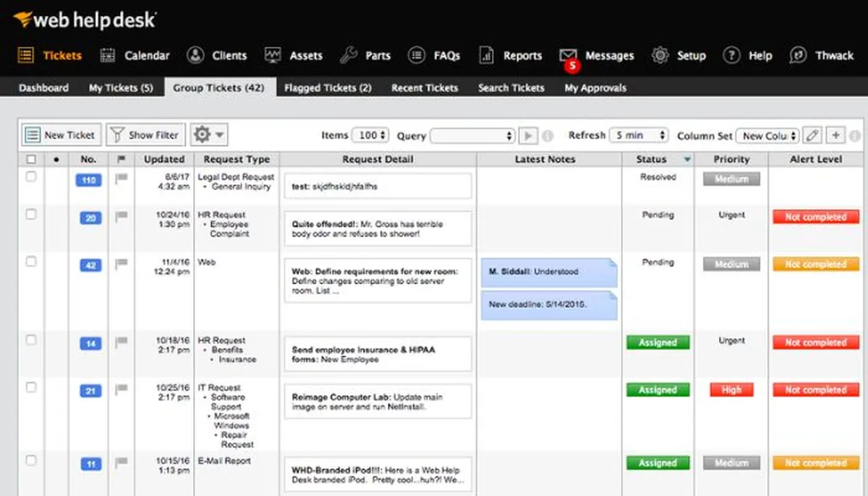Open the gear actions dropdown menu
This screenshot has width=868, height=496.
click(209, 134)
